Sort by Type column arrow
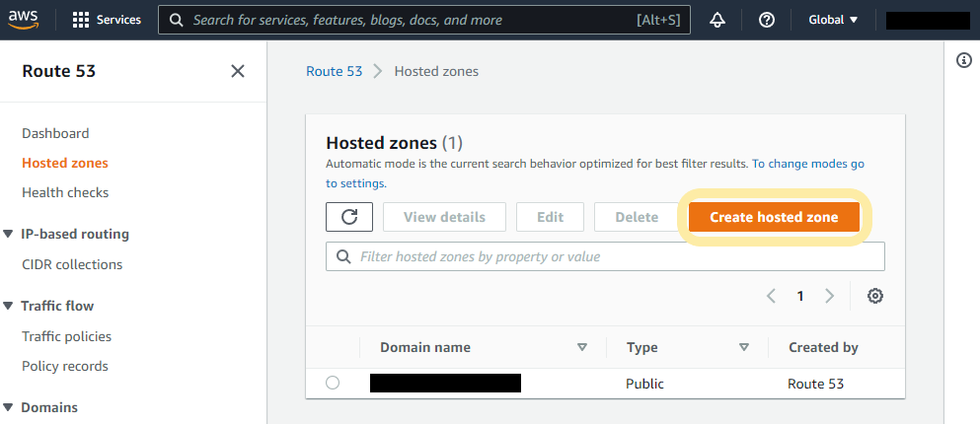The height and width of the screenshot is (424, 980). point(744,347)
